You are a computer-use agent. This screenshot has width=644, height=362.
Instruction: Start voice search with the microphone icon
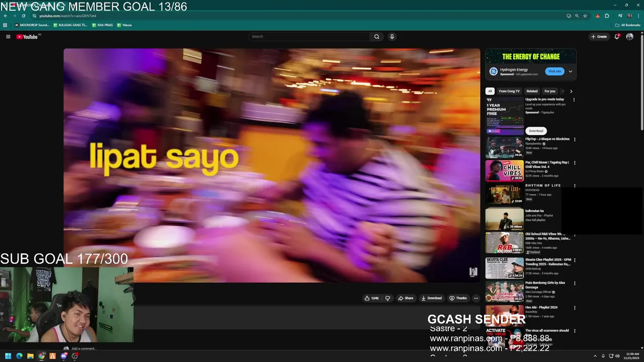[392, 37]
